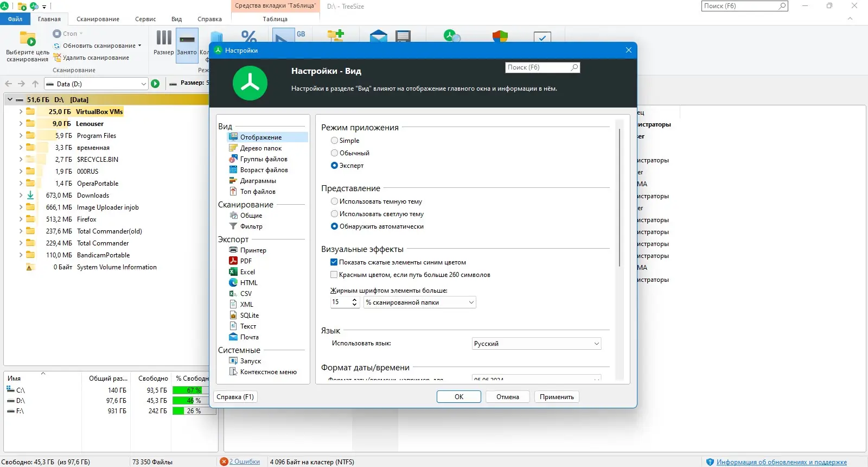The image size is (868, 467).
Task: Expand the Downloads folder
Action: pyautogui.click(x=21, y=195)
